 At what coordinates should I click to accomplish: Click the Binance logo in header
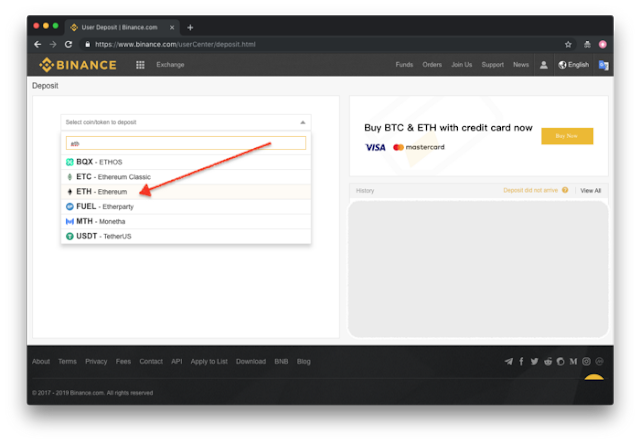[78, 65]
